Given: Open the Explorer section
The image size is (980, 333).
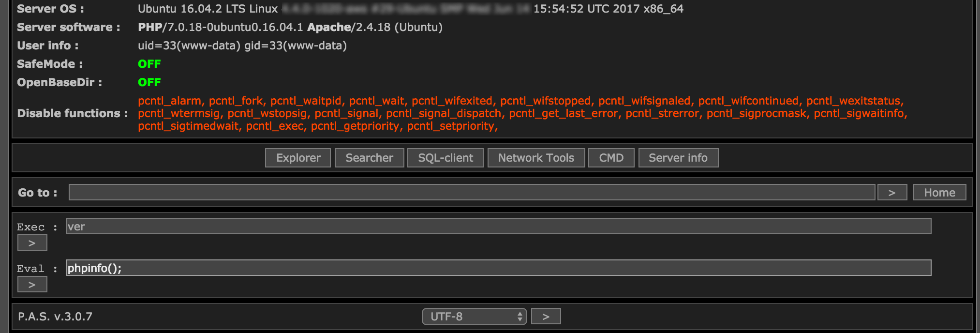Looking at the screenshot, I should [x=298, y=158].
